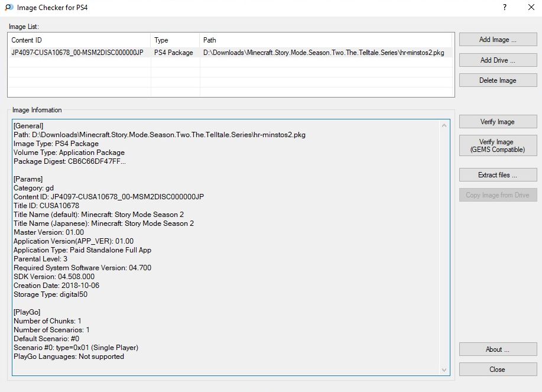Screen dimensions: 542x392
Task: Click Creation Date: 2018-10-06 line
Action: 56,286
